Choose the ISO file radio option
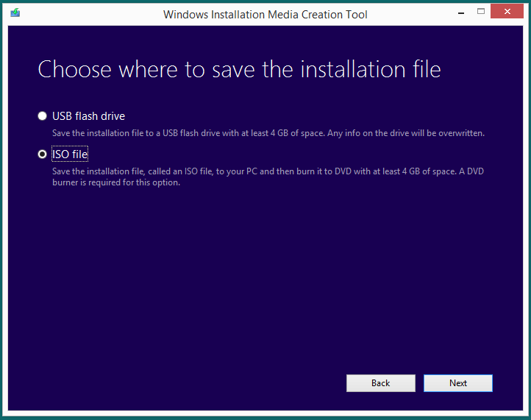The width and height of the screenshot is (531, 420). point(43,154)
